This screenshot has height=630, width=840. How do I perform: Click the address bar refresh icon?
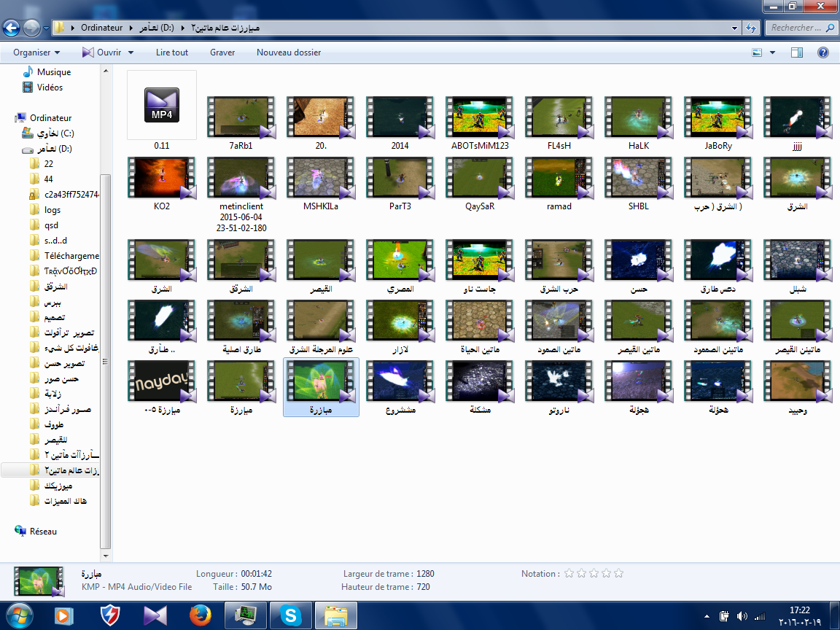pyautogui.click(x=751, y=28)
